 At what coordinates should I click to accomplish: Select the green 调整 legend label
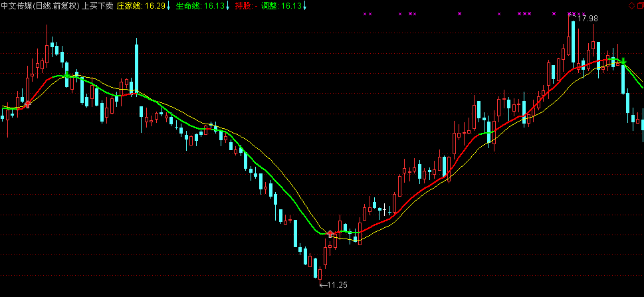[270, 6]
